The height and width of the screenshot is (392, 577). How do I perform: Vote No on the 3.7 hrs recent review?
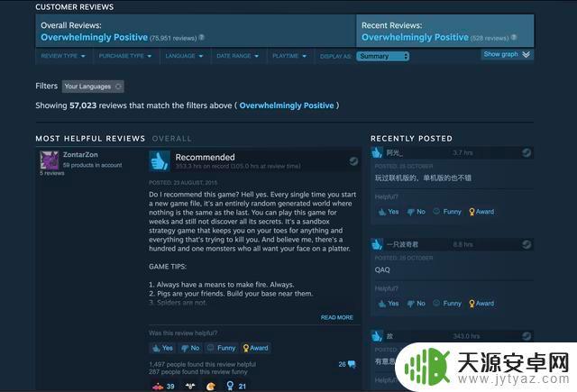point(417,212)
